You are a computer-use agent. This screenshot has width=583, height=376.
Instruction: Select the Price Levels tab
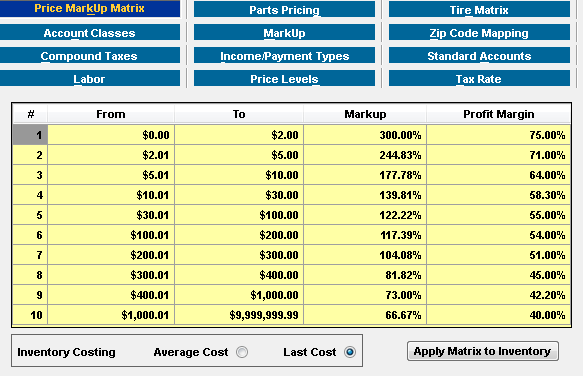coord(284,78)
